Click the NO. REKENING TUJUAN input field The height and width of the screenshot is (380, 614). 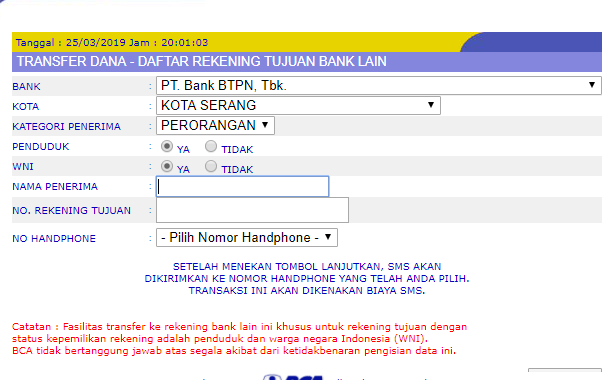pyautogui.click(x=252, y=210)
